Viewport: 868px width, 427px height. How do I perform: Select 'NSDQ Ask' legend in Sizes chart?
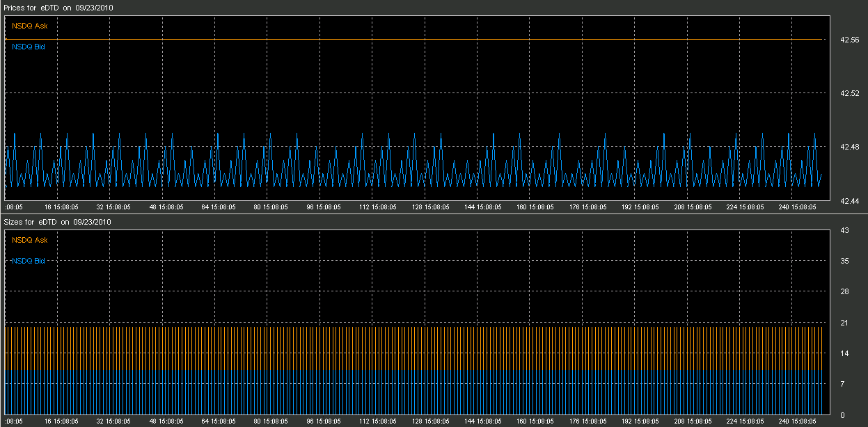30,240
